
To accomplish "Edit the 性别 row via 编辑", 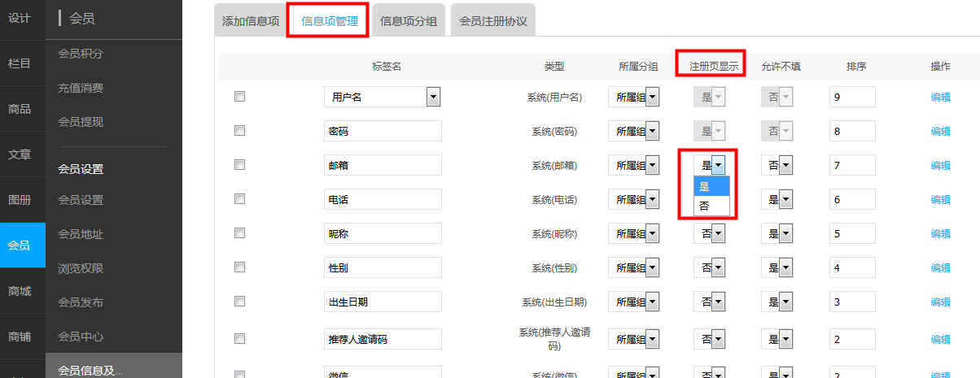I will coord(940,268).
